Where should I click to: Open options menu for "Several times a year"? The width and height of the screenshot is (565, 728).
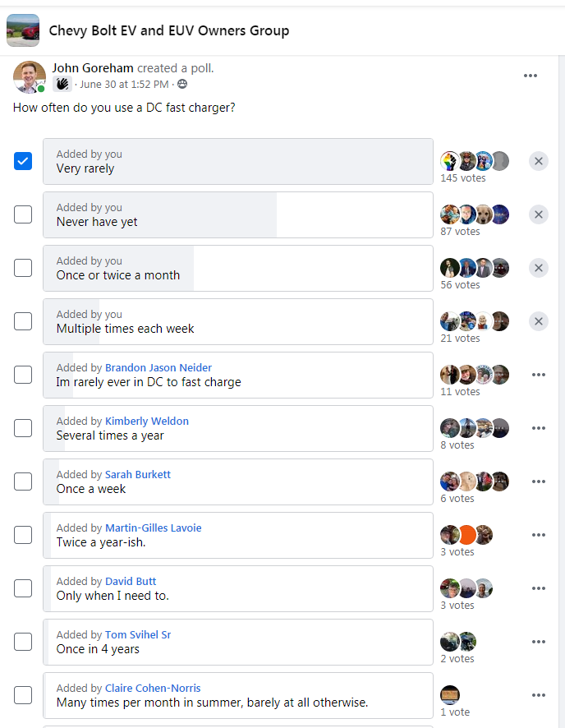coord(539,428)
